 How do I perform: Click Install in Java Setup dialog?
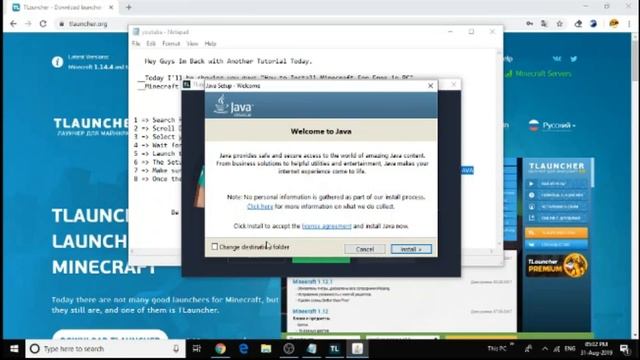[x=411, y=249]
